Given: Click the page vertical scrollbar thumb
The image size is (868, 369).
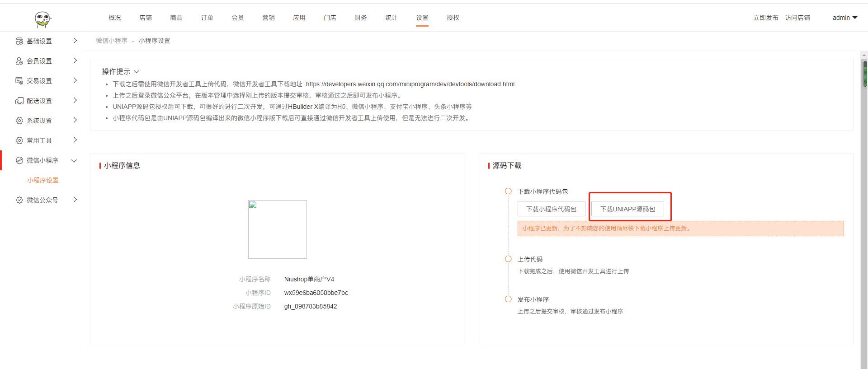Looking at the screenshot, I should click(x=865, y=73).
